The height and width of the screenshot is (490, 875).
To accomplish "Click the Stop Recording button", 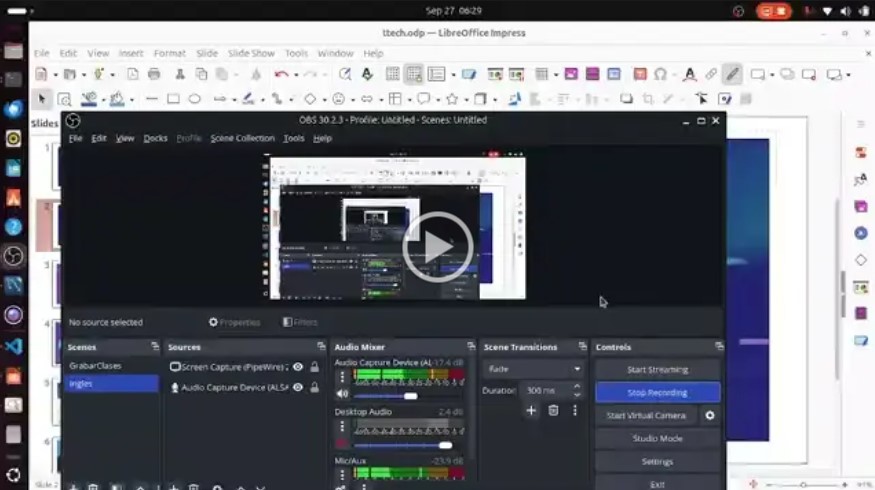I will (657, 392).
